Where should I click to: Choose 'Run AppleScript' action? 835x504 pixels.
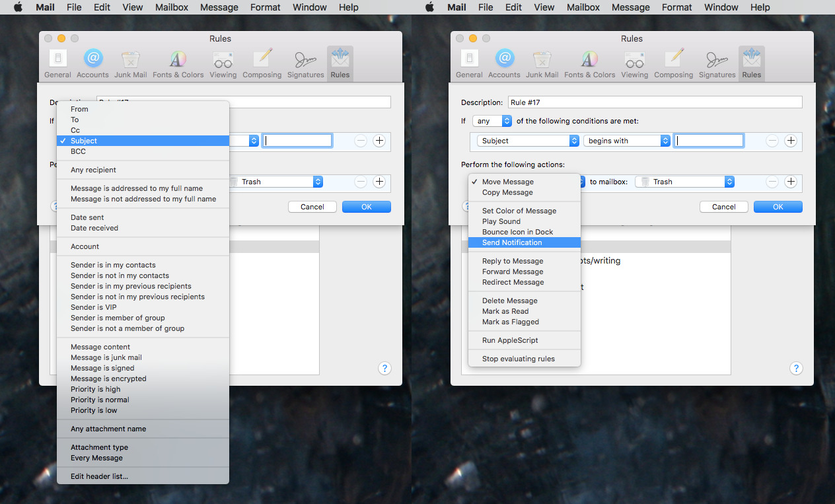[524, 340]
